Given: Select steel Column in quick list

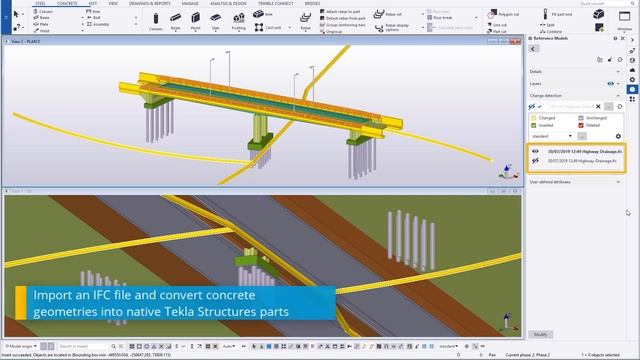Looking at the screenshot, I should [x=43, y=11].
